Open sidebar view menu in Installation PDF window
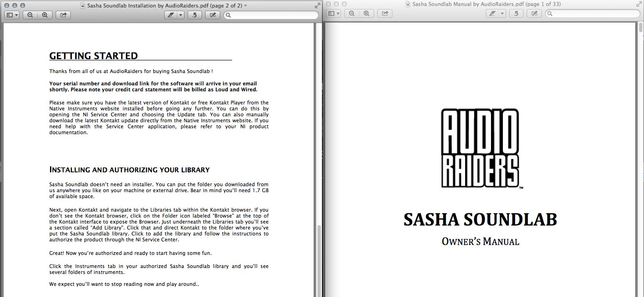 12,15
